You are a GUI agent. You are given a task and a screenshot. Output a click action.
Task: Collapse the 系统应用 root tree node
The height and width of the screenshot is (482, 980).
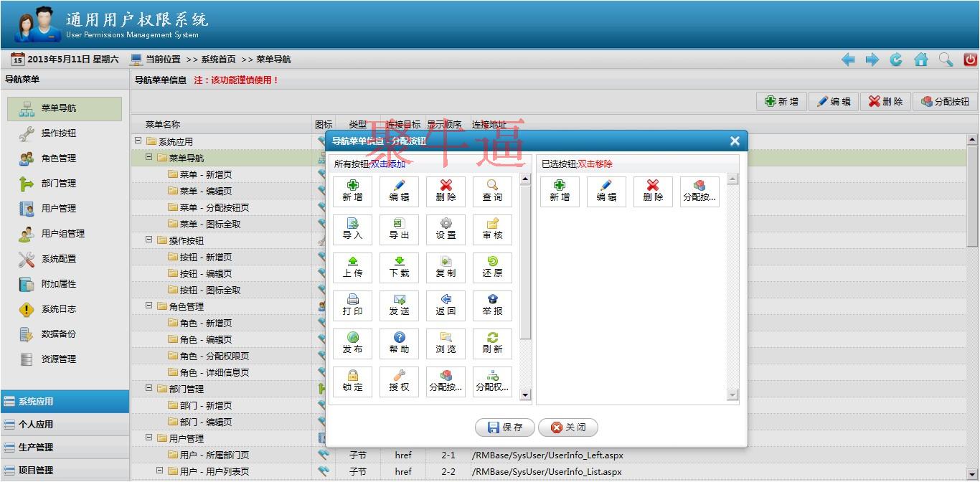[138, 141]
